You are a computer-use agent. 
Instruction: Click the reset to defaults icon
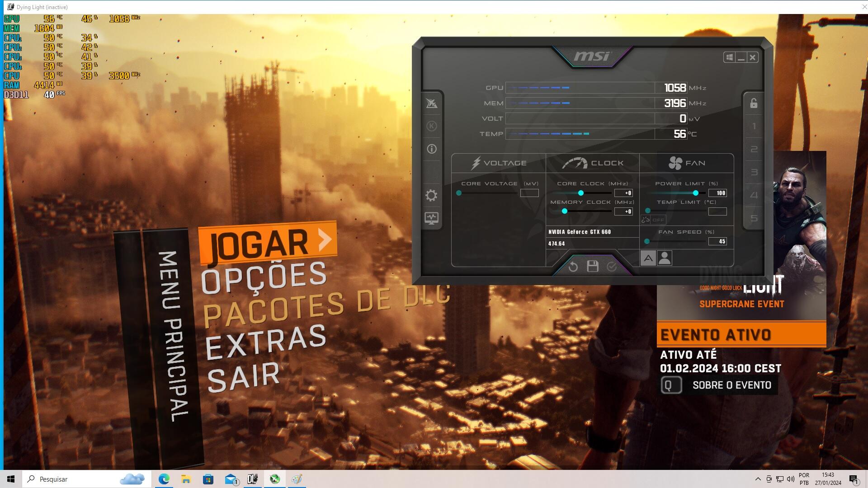click(573, 267)
